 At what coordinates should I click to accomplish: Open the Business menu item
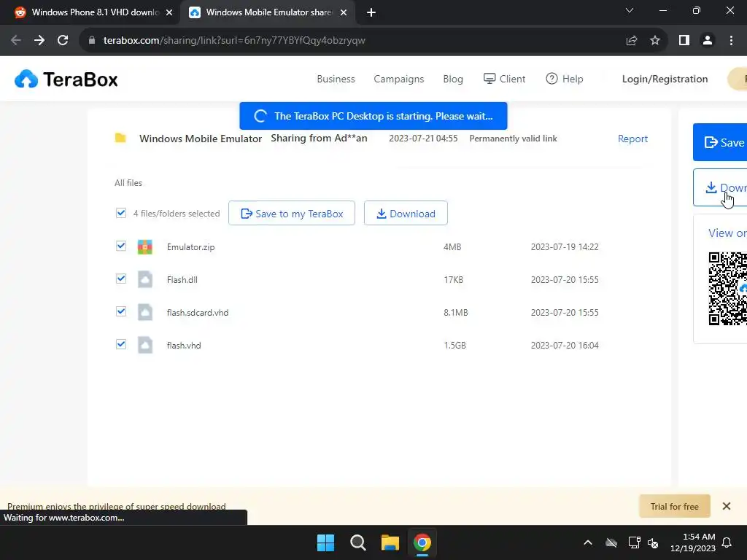(336, 79)
